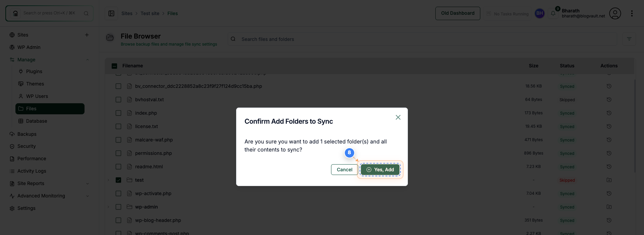This screenshot has height=235, width=644.
Task: Open WP Admin in the sidebar
Action: (29, 47)
